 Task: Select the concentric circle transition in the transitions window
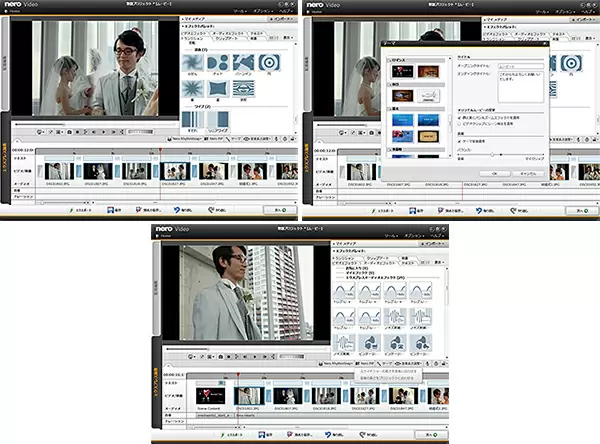coord(269,62)
